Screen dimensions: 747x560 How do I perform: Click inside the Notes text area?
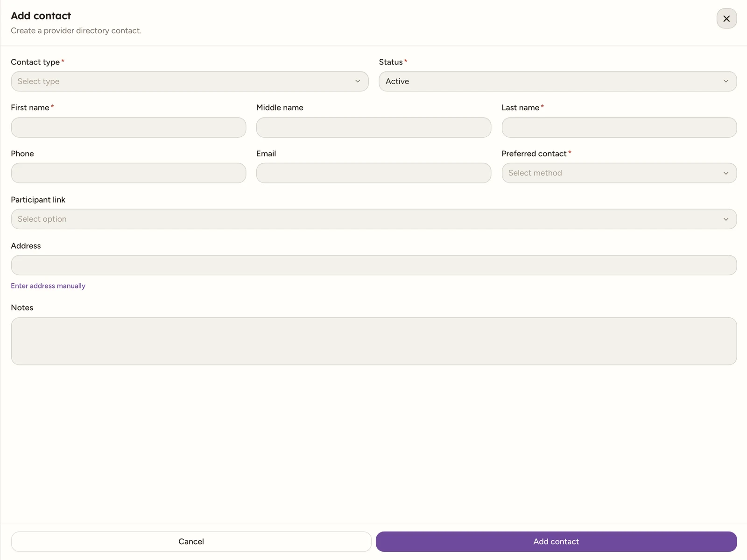pyautogui.click(x=374, y=341)
